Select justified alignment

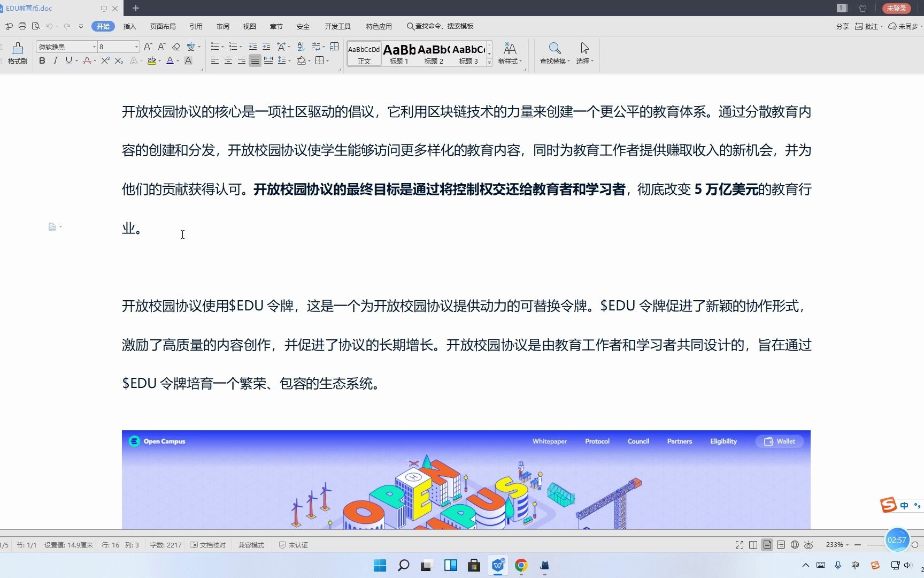pos(255,60)
